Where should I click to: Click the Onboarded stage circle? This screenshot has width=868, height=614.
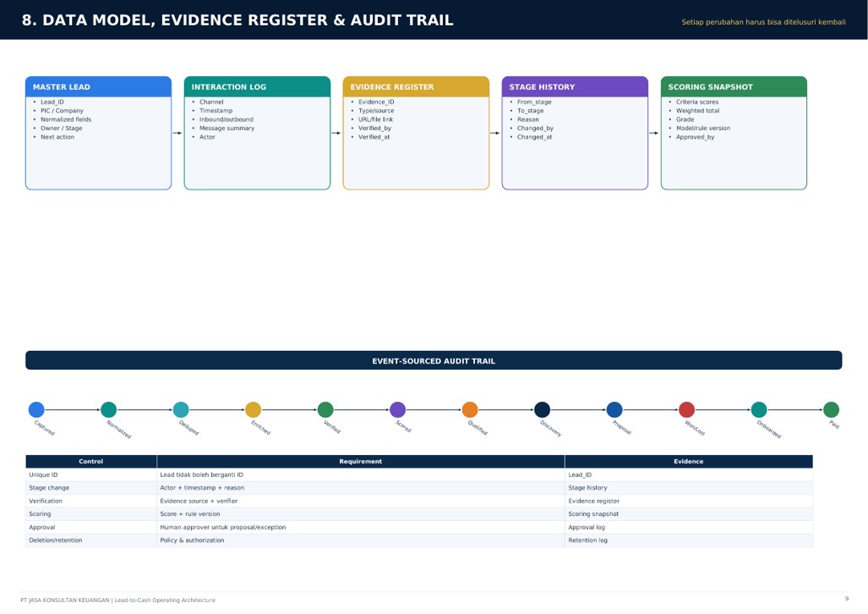(x=759, y=409)
